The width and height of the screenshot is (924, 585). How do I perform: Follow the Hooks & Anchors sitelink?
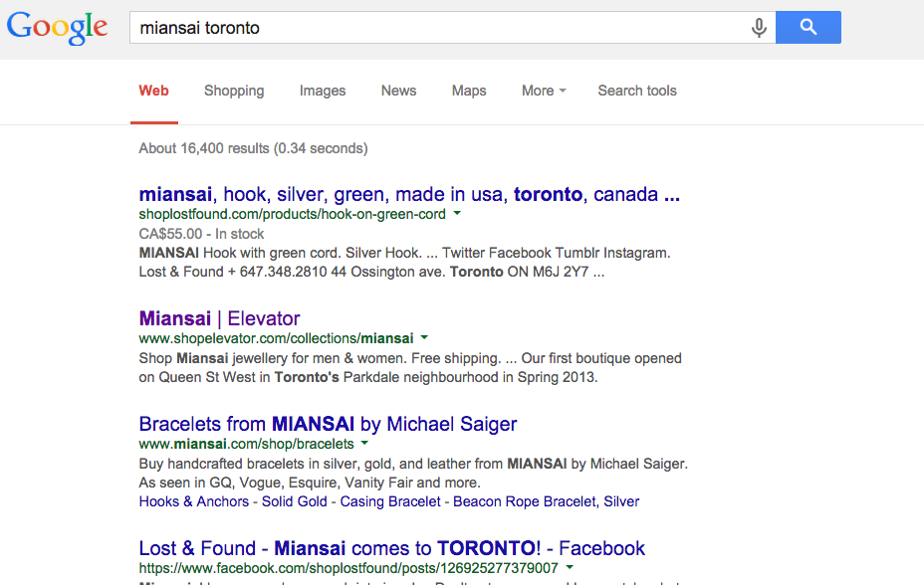click(x=194, y=501)
